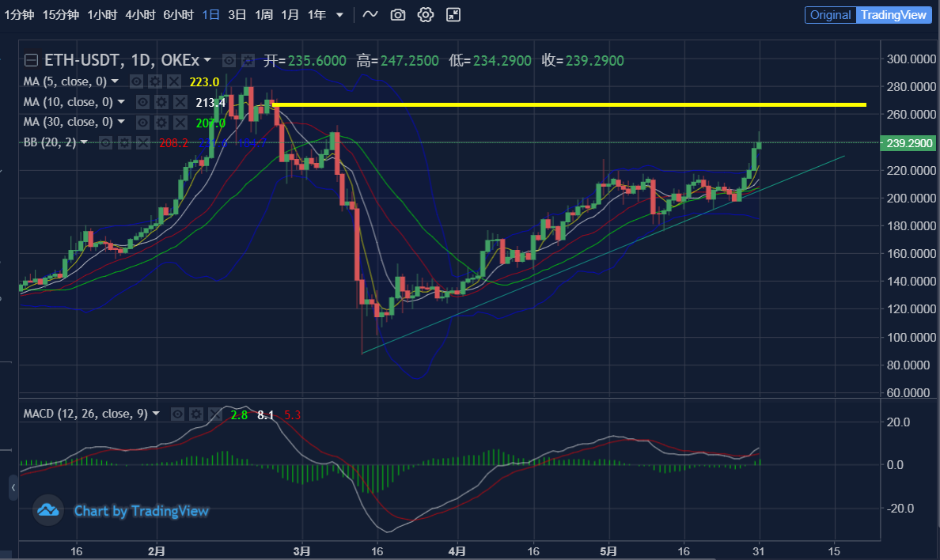Click the 高=247.2500 high value
940x560 pixels.
pos(397,61)
